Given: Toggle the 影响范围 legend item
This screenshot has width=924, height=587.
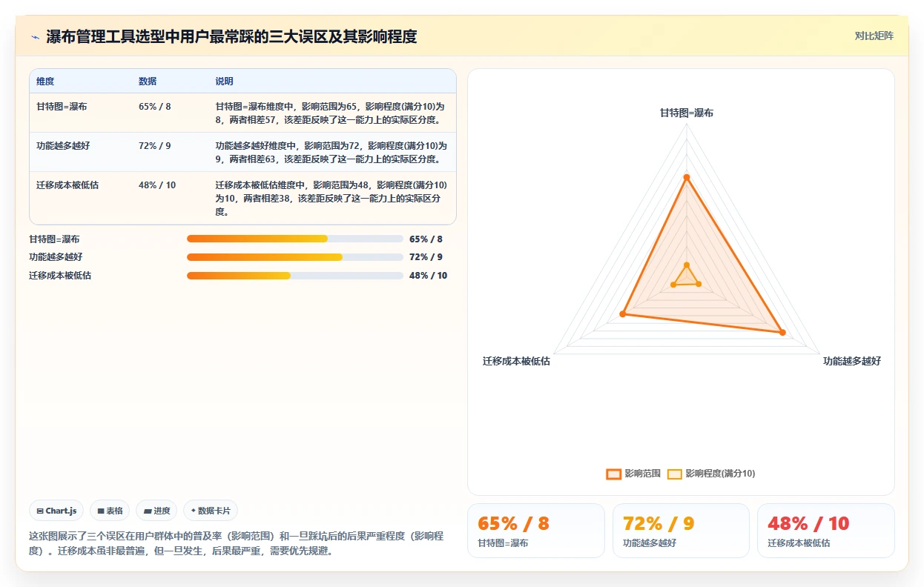Looking at the screenshot, I should pos(633,474).
